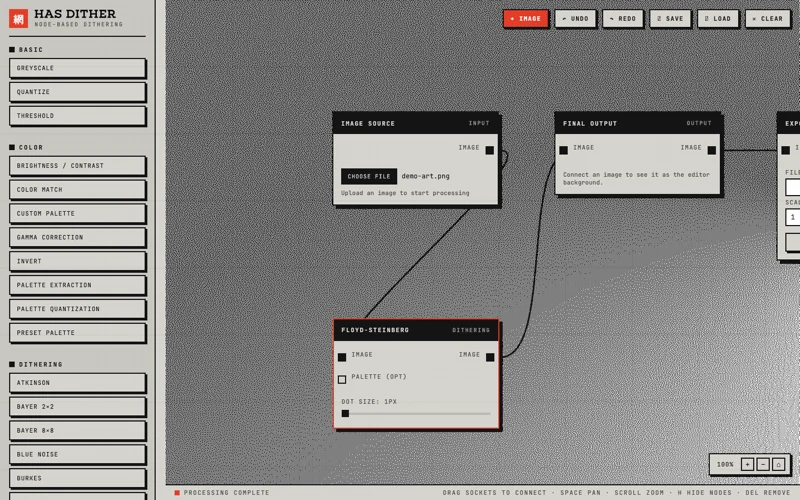Save the node graph

670,18
